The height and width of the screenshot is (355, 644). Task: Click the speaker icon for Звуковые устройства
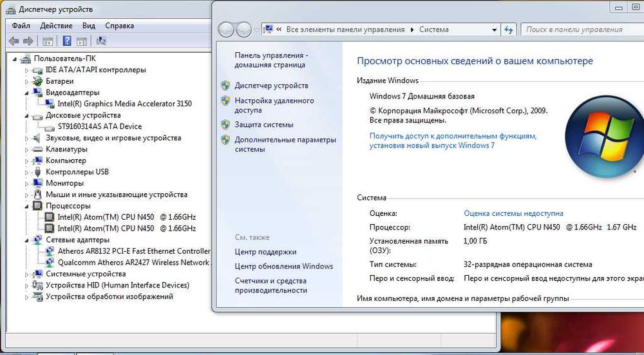[x=37, y=138]
